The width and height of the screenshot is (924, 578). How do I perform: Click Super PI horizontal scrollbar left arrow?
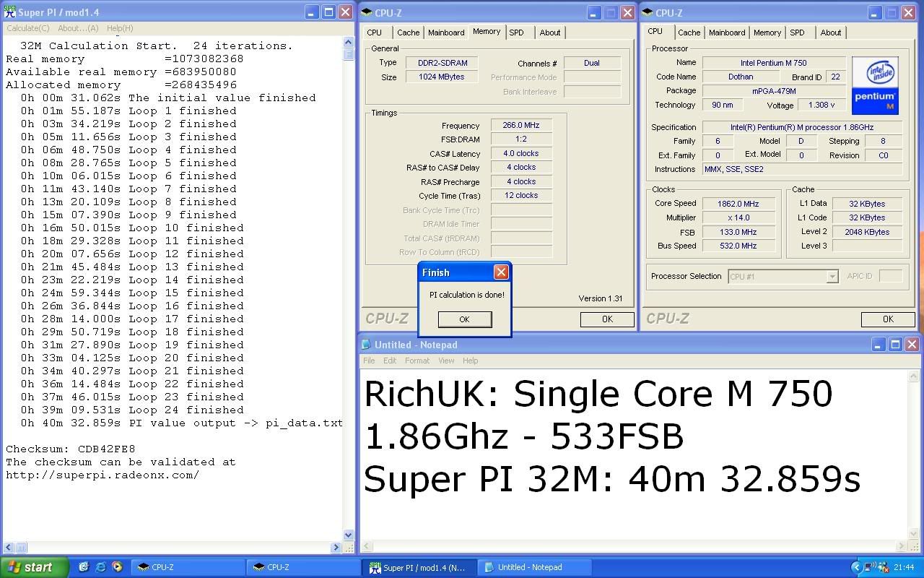click(9, 548)
